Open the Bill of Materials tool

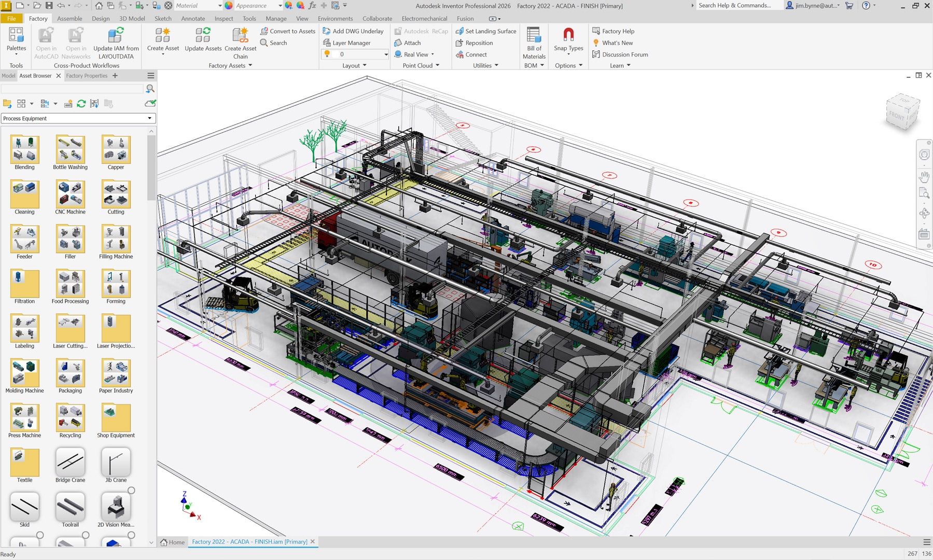(x=534, y=35)
